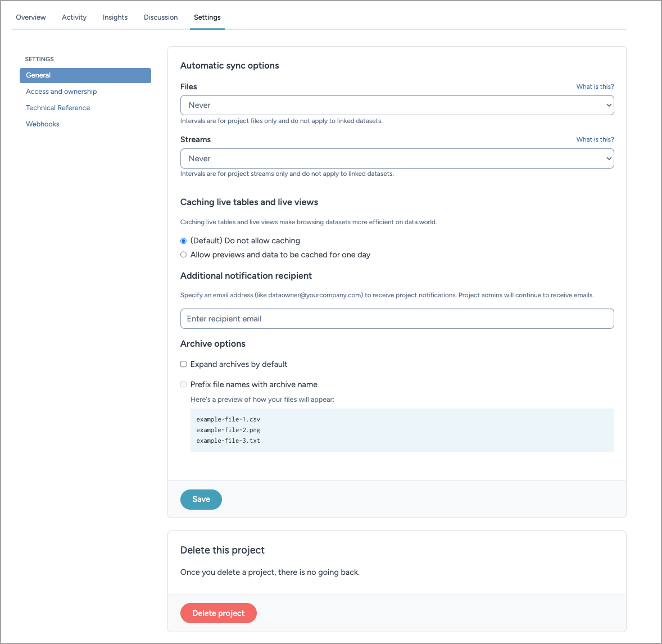Open Technical Reference settings
Screen dimensions: 662x644
pyautogui.click(x=58, y=108)
